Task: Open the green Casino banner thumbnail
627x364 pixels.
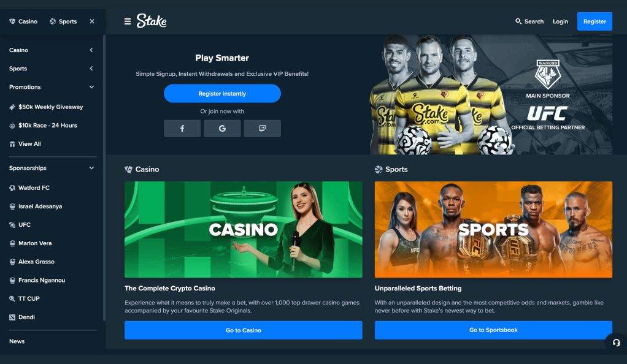Action: click(244, 229)
